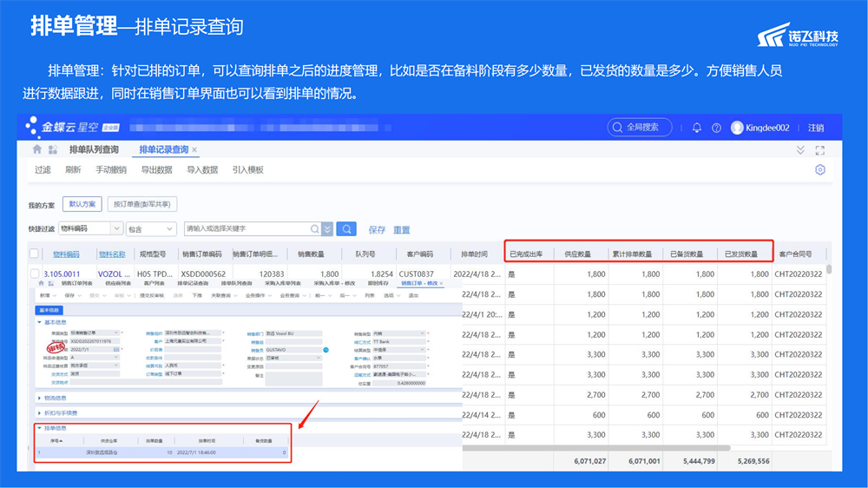868x488 pixels.
Task: Click the 累计排单数量 column header
Action: (x=632, y=254)
